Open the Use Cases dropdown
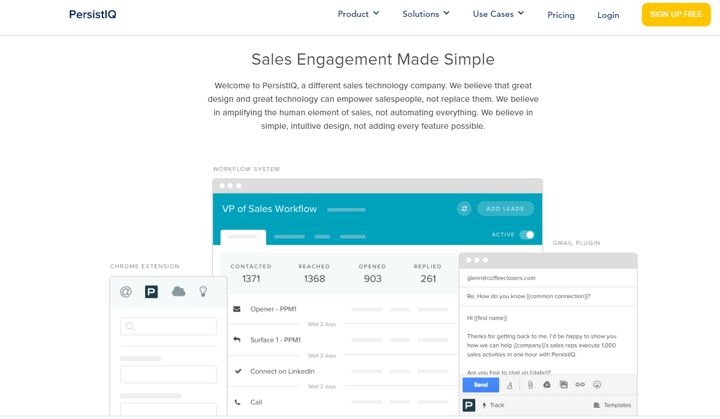 (x=498, y=14)
